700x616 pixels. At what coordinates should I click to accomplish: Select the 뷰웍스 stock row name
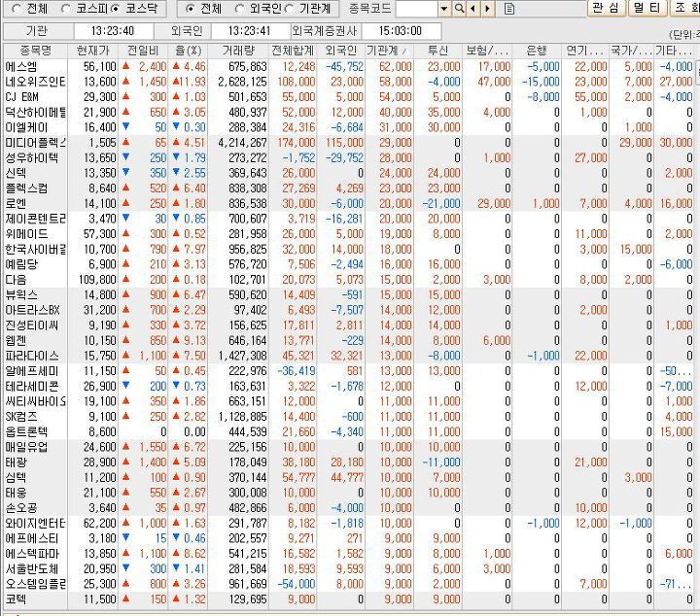pyautogui.click(x=21, y=294)
